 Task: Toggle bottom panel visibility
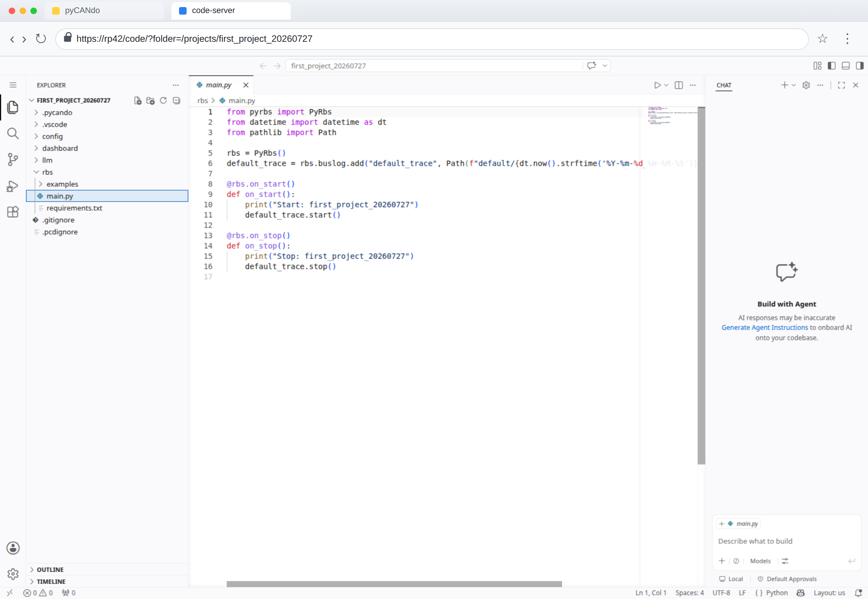845,66
